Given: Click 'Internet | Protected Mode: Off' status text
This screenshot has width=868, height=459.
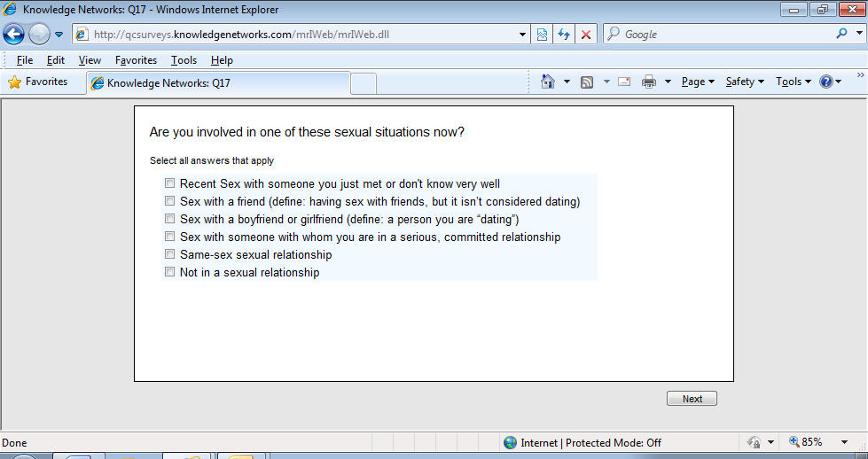Looking at the screenshot, I should [x=591, y=443].
